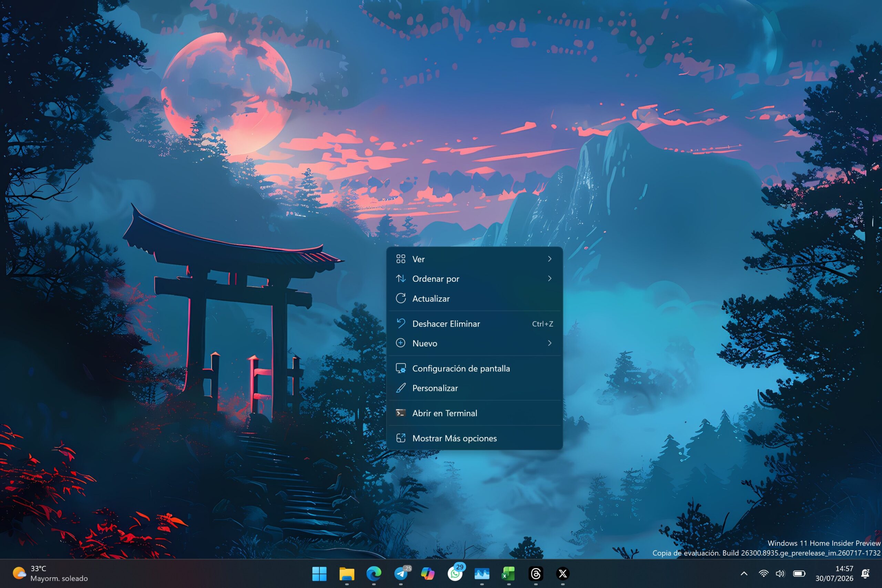
Task: Click the battery icon in system tray
Action: (x=799, y=574)
